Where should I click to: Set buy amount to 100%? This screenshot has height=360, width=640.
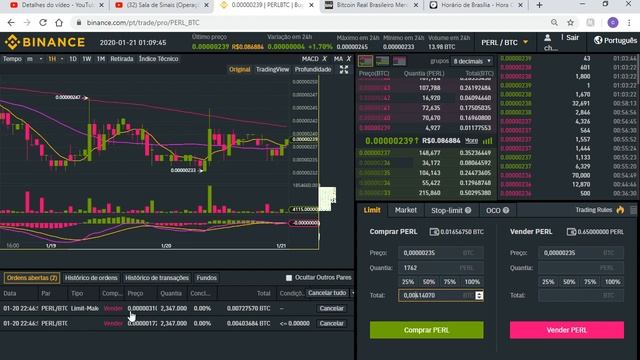click(472, 282)
